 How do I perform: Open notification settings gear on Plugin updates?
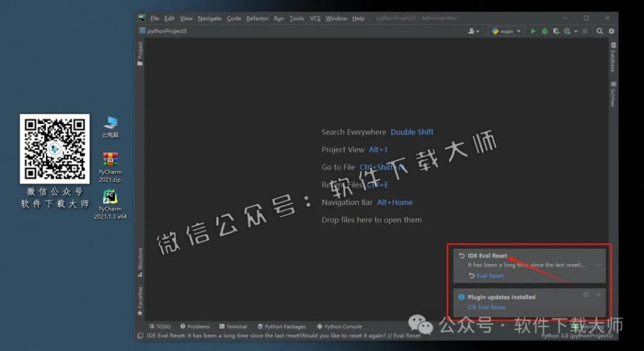point(586,294)
